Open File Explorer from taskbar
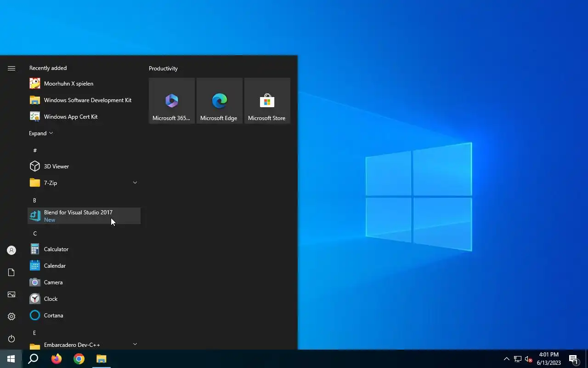 tap(102, 359)
